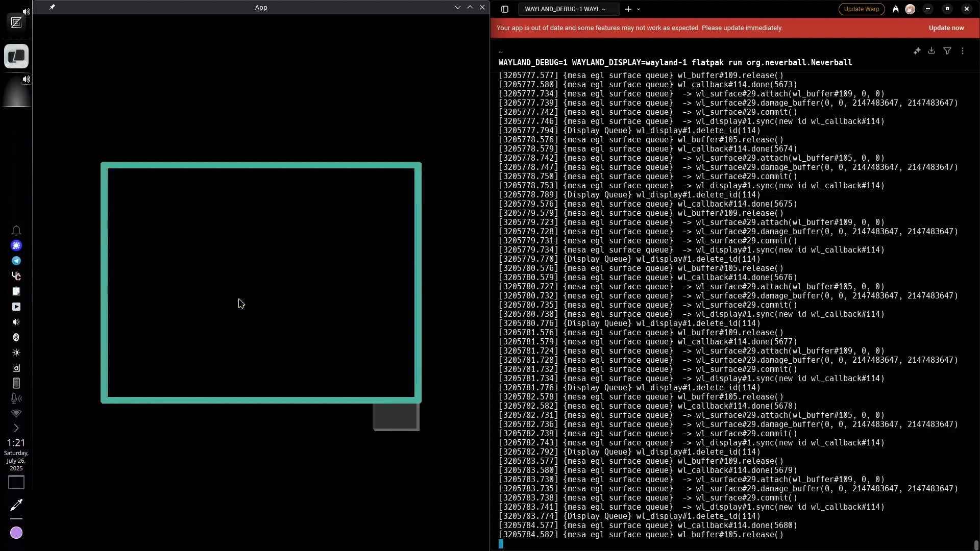
Task: Open Telegram tray icon
Action: [16, 261]
